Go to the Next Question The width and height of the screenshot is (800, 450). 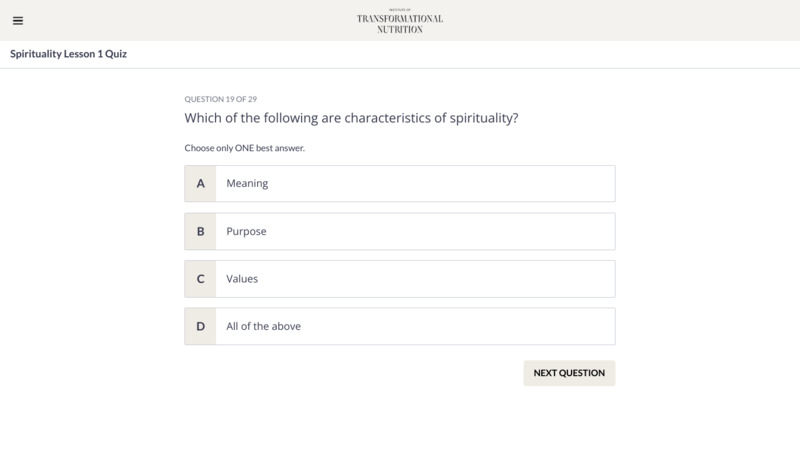[x=569, y=373]
